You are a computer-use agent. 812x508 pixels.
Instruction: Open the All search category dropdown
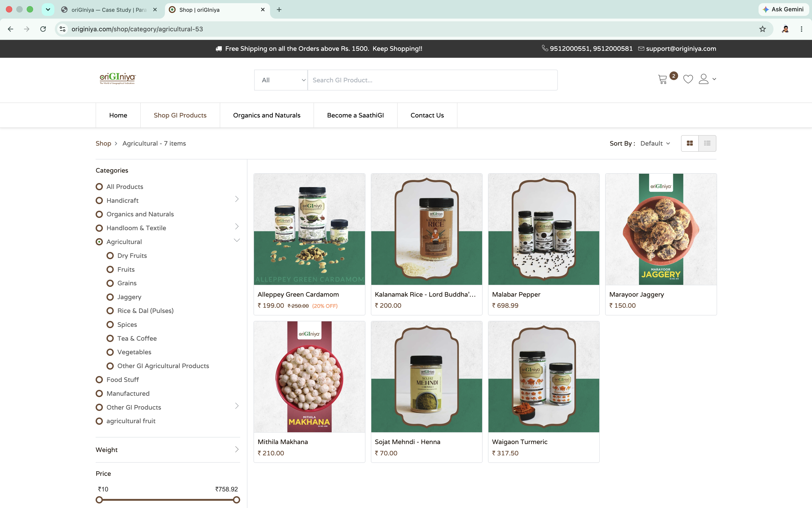coord(281,80)
